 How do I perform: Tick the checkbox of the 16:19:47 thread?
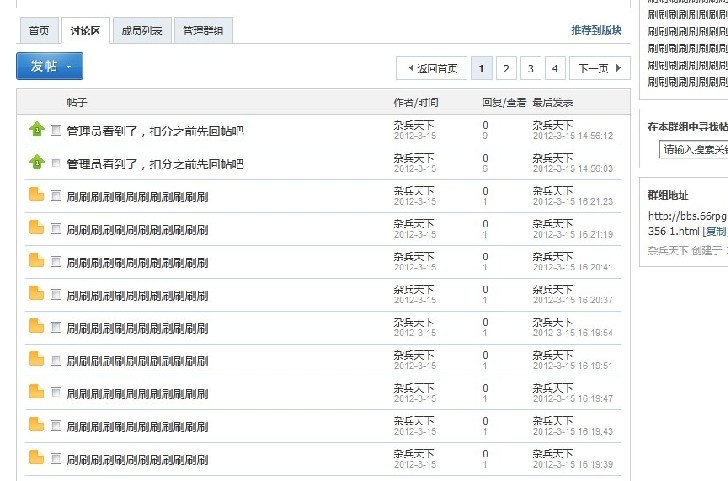(56, 393)
